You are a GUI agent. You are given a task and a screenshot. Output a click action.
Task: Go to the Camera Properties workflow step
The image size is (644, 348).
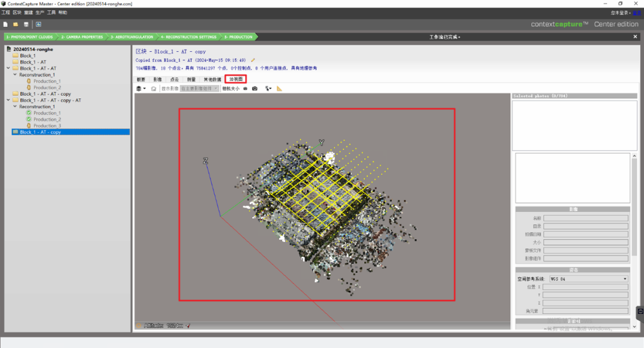pyautogui.click(x=82, y=37)
